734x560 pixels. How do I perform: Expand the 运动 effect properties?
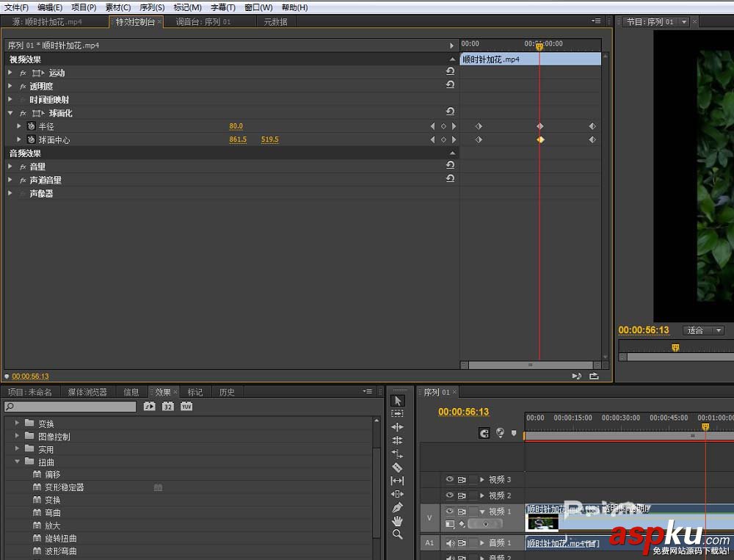pyautogui.click(x=10, y=73)
